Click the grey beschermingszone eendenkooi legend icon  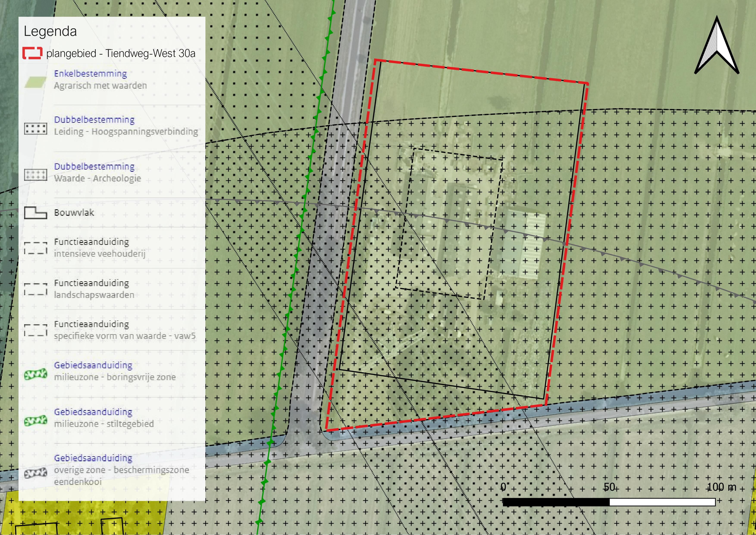pos(35,474)
